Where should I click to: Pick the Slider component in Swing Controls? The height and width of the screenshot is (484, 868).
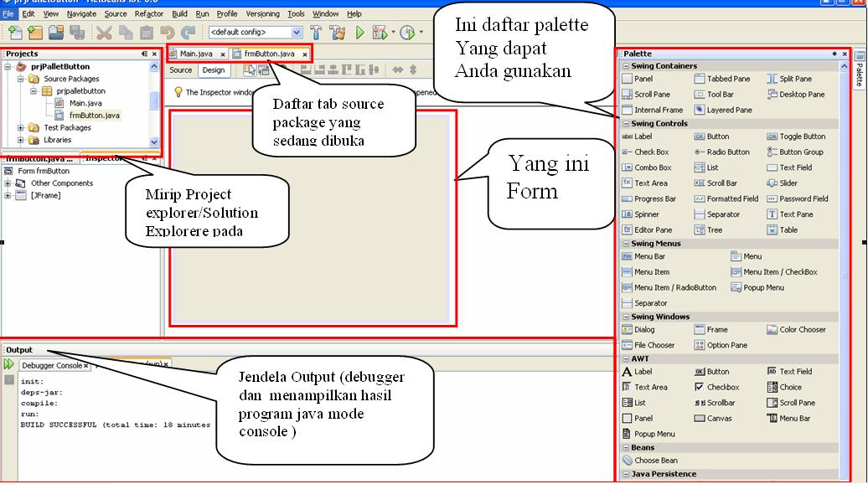tap(783, 183)
